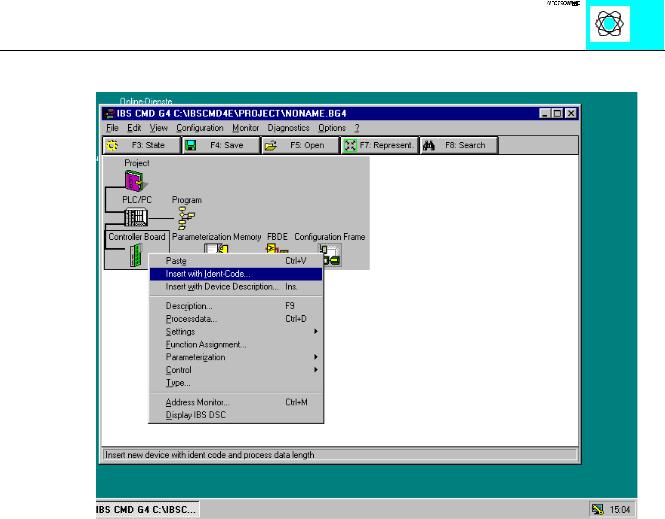Viewport: 665px width, 519px height.
Task: Open the Monitor menu
Action: pyautogui.click(x=245, y=128)
